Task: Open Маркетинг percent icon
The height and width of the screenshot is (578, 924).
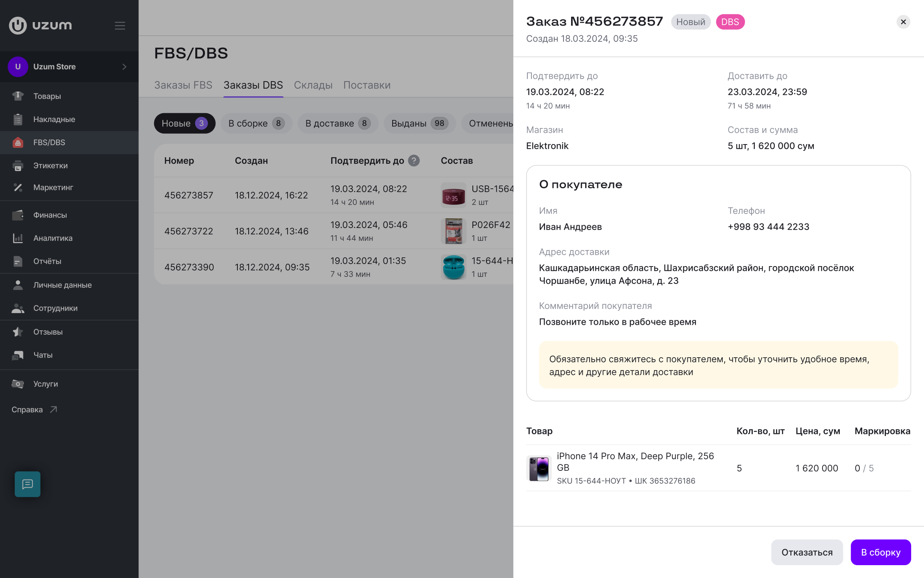Action: pyautogui.click(x=18, y=187)
